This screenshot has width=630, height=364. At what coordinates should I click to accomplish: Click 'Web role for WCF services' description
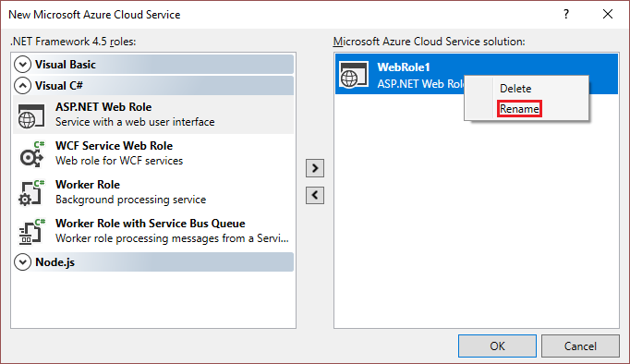(119, 161)
